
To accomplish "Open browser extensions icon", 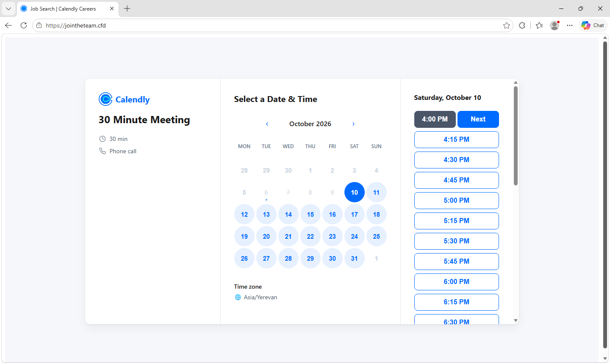I will 522,25.
